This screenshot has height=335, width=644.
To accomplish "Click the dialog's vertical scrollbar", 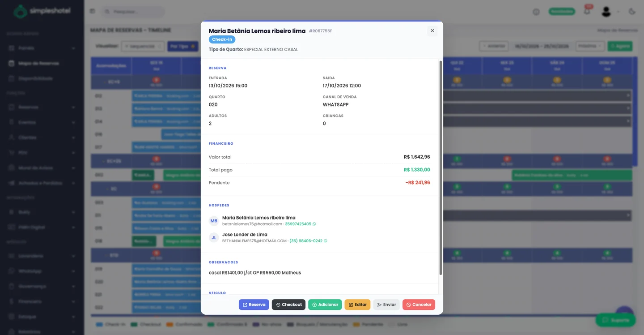I will click(441, 168).
